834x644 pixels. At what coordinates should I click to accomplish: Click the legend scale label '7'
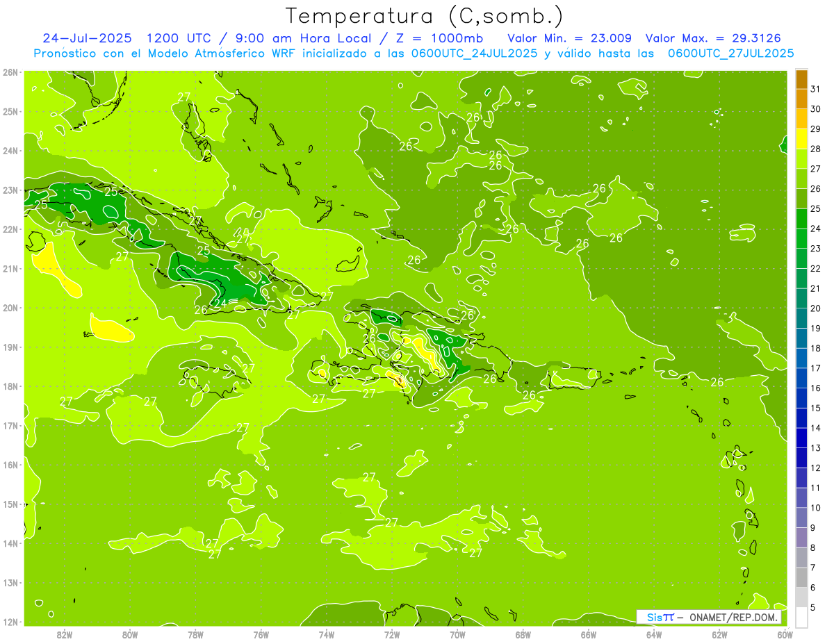click(813, 568)
